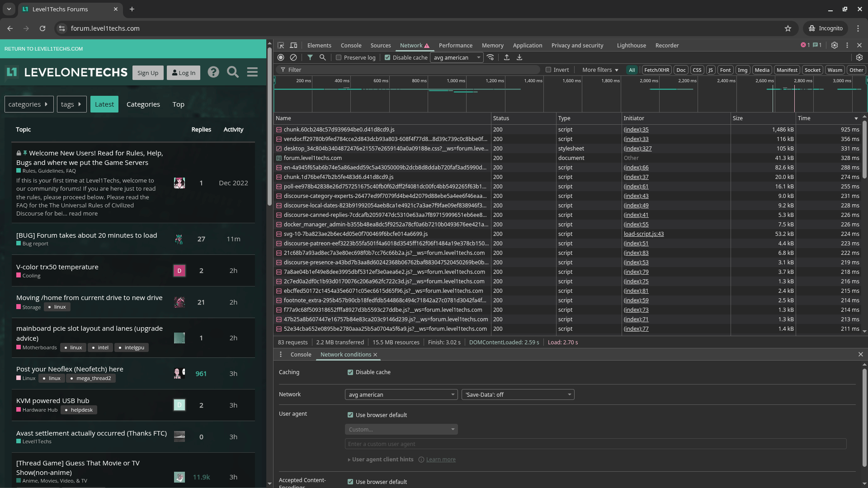Enable the Preserve log checkbox
The width and height of the screenshot is (868, 488).
click(339, 58)
